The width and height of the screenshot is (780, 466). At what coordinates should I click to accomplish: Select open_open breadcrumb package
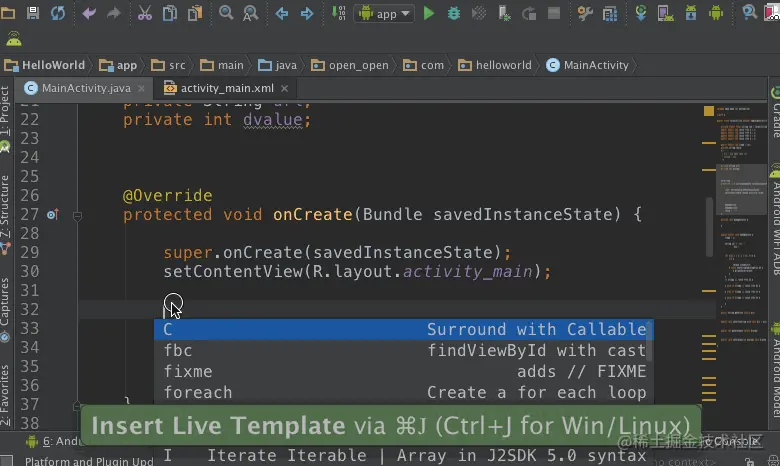(x=350, y=65)
